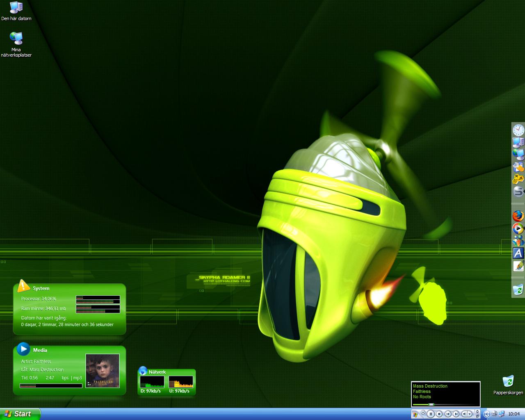This screenshot has height=420, width=525.
Task: Open the Start menu
Action: (x=20, y=414)
